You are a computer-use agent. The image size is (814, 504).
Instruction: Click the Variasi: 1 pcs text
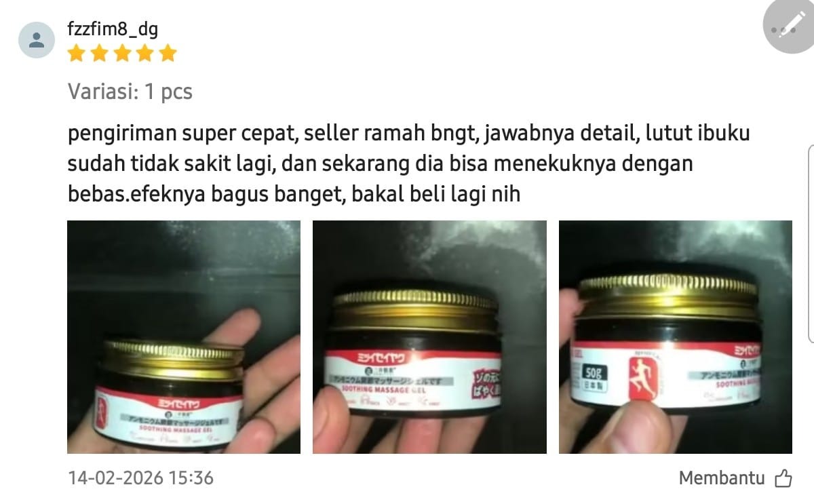(x=130, y=92)
